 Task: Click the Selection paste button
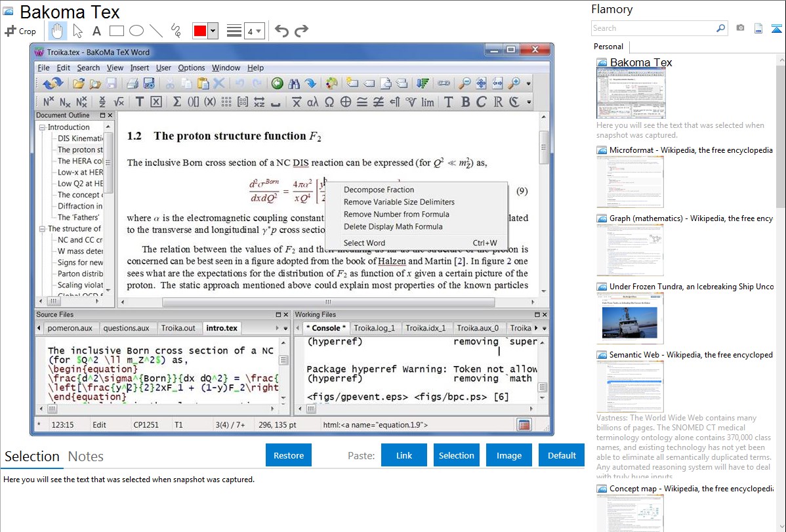456,455
